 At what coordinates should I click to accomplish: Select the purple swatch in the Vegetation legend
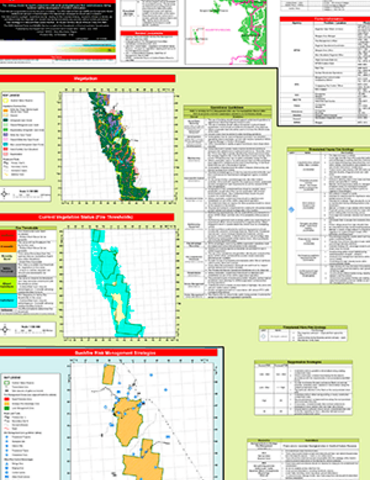(x=6, y=135)
